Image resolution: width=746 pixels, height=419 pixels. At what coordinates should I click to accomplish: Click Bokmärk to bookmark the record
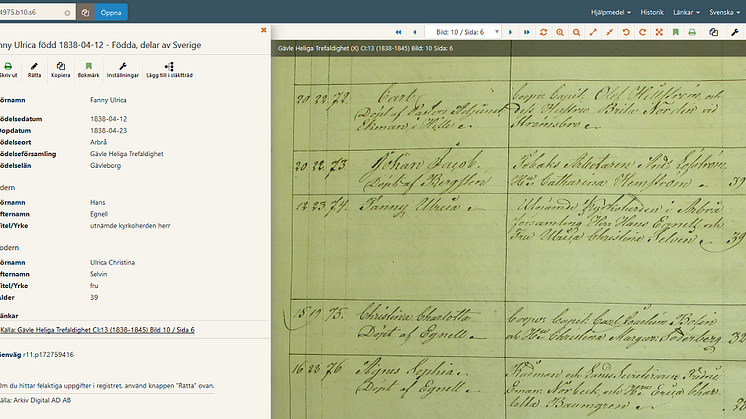(88, 70)
